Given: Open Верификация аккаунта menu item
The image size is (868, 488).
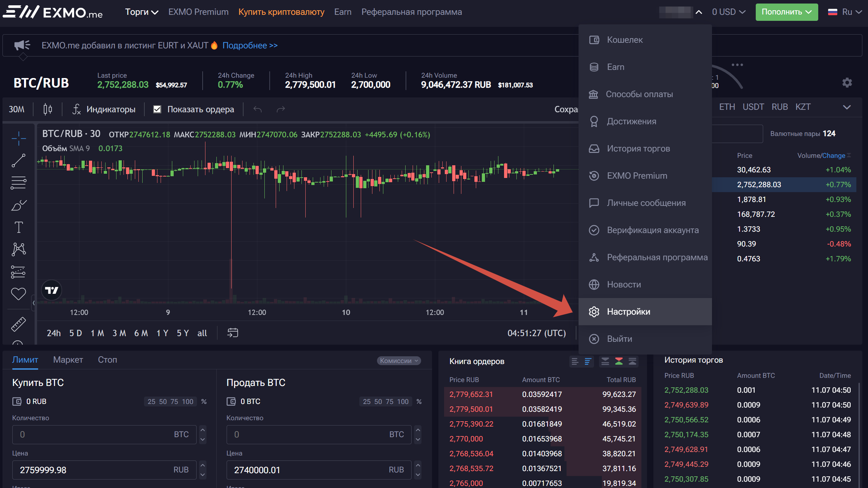Looking at the screenshot, I should click(645, 230).
